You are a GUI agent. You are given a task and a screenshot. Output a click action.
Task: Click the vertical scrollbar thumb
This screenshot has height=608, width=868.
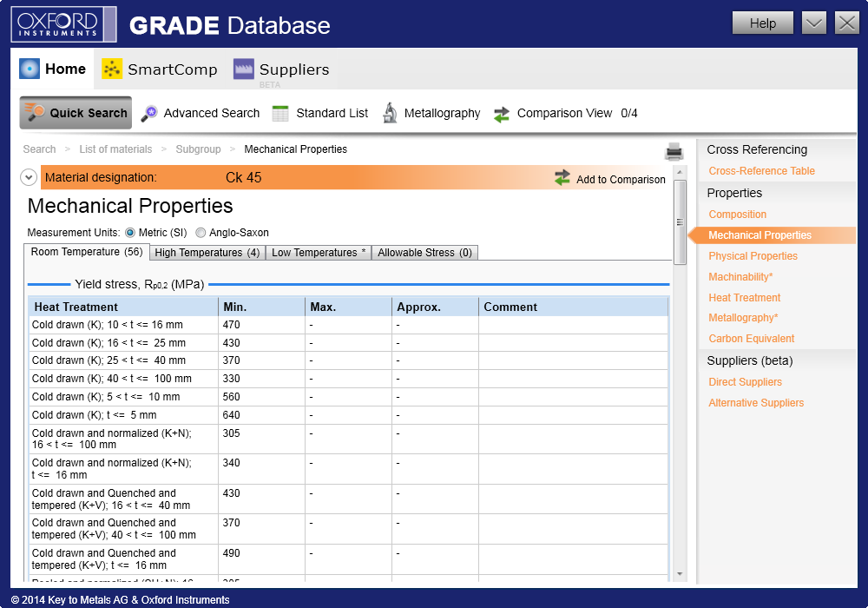pos(680,222)
